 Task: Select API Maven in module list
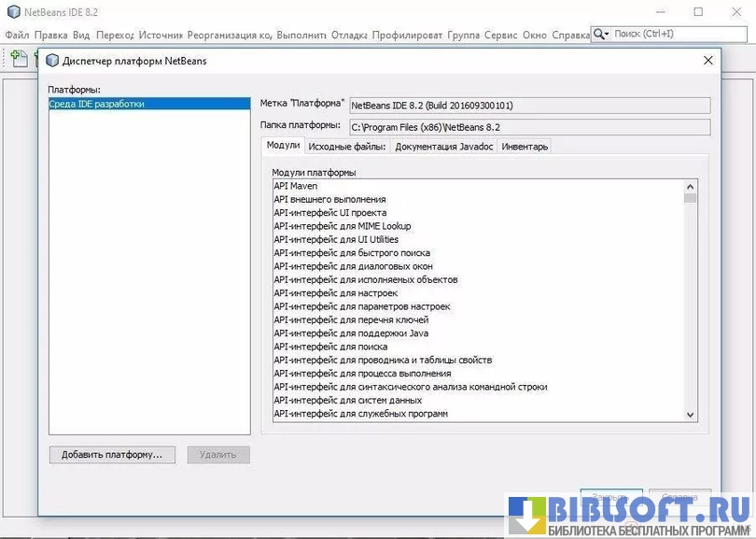tap(296, 186)
